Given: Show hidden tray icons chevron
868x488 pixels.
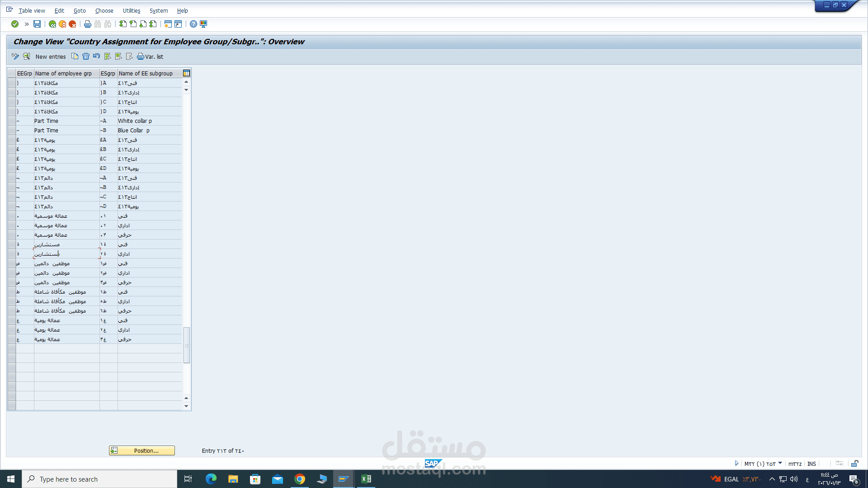Looking at the screenshot, I should [x=772, y=479].
